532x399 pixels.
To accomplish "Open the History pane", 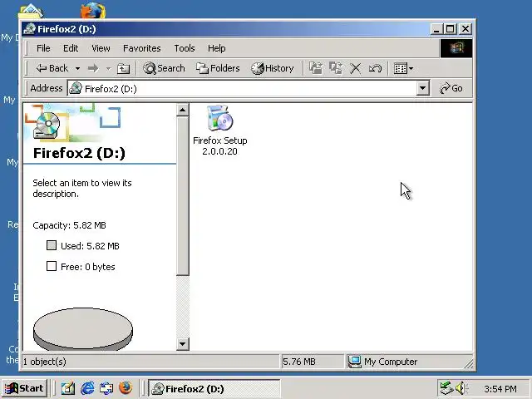I will pos(273,68).
